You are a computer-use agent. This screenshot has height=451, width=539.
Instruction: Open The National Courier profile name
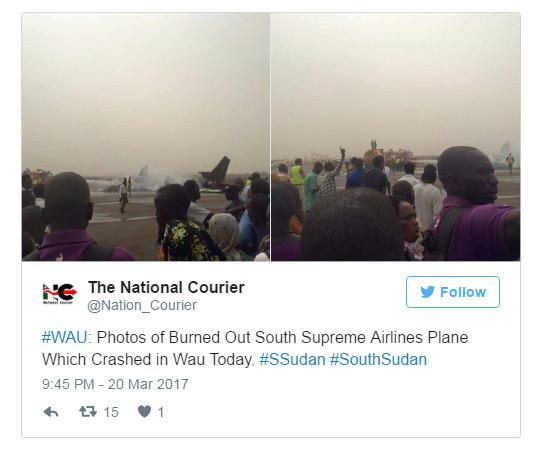[x=166, y=287]
